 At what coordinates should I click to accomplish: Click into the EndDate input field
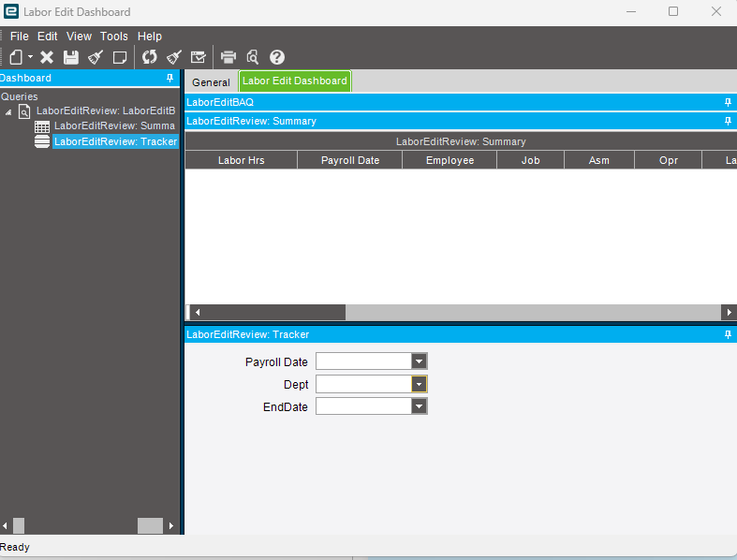[x=363, y=406]
